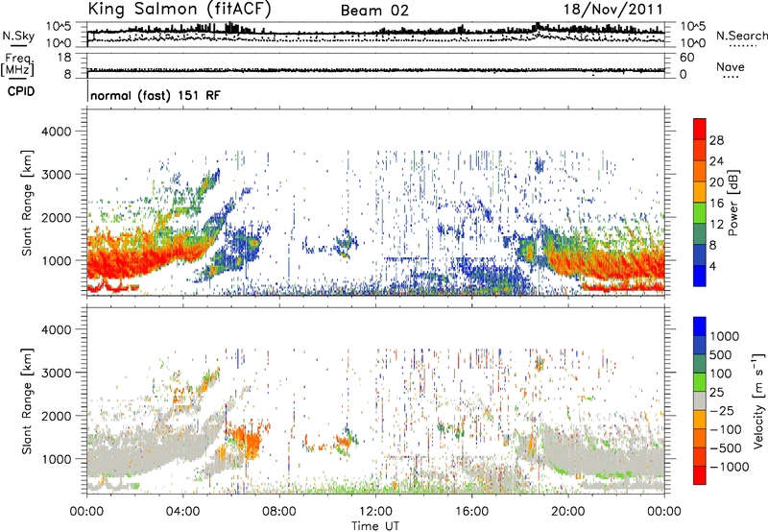Click the 'N.Search' legend label
The width and height of the screenshot is (768, 532).
(x=741, y=36)
